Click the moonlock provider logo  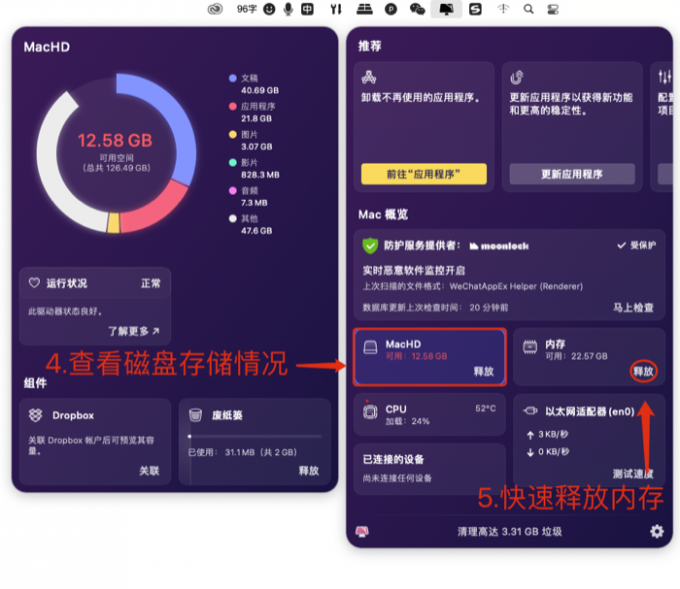coord(499,246)
